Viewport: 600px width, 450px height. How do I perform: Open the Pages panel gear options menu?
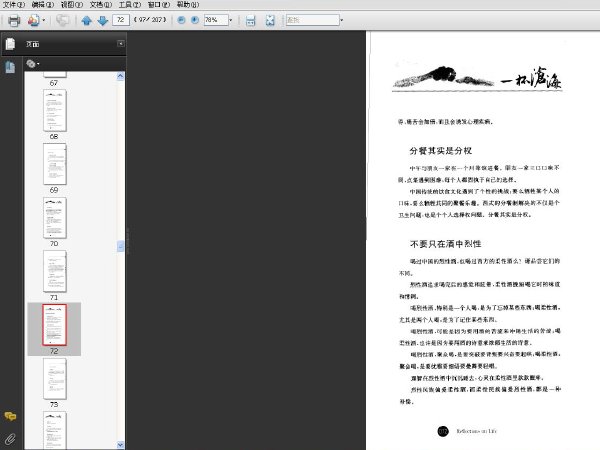tap(33, 64)
